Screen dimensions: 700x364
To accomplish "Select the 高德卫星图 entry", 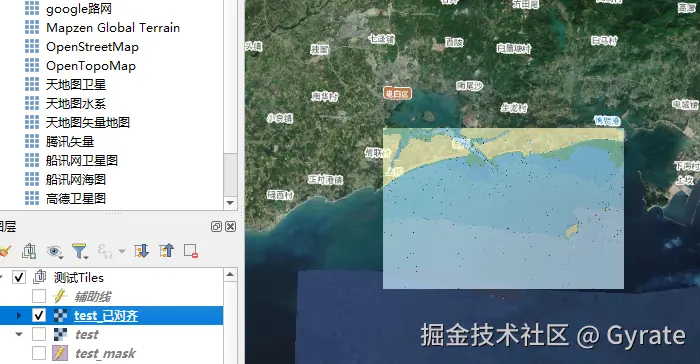I will [76, 198].
